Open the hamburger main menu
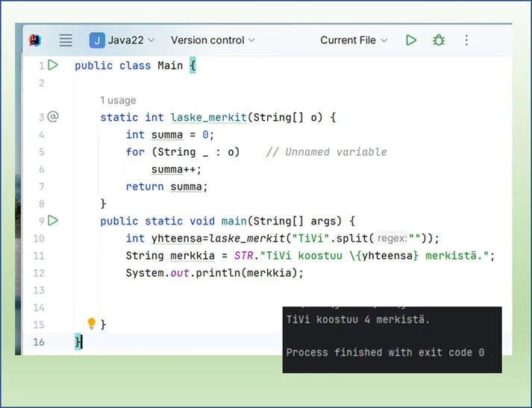 click(66, 40)
